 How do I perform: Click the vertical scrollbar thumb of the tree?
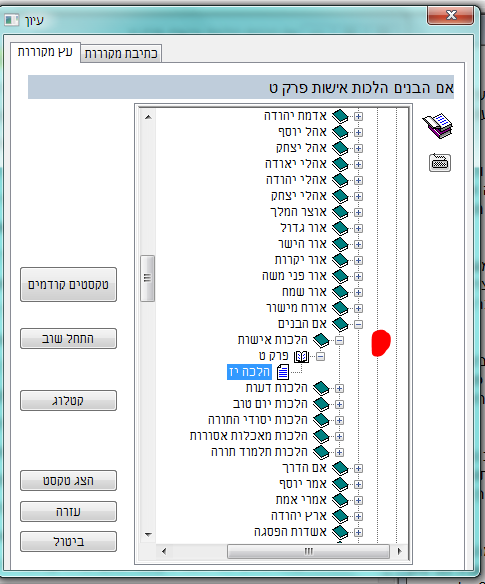(148, 278)
